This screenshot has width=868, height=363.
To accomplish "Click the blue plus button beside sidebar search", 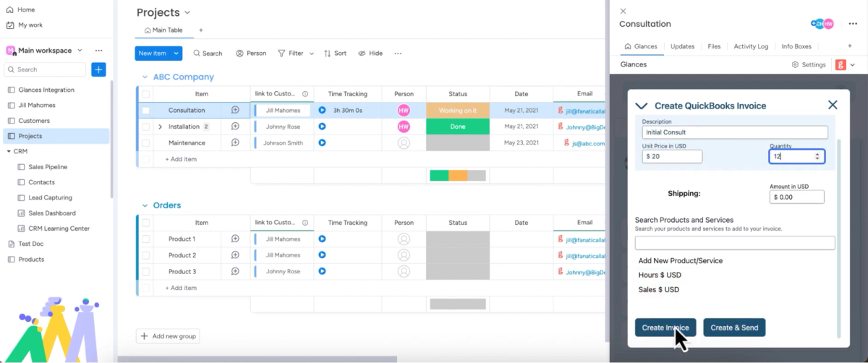I will (99, 69).
